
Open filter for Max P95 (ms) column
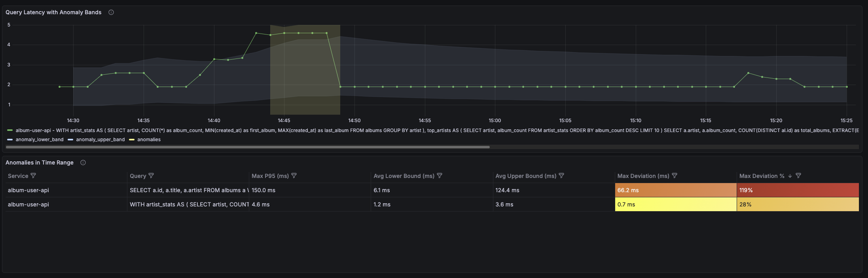point(294,176)
